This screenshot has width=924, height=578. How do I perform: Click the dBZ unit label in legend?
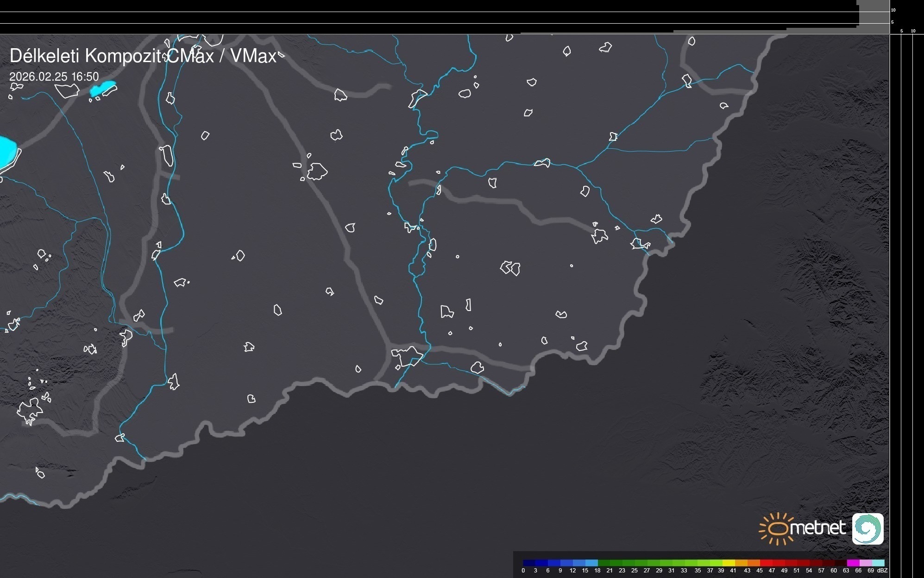point(882,571)
